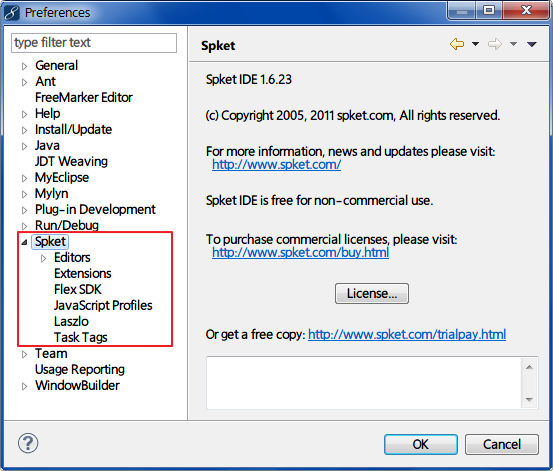Screen dimensions: 553x471
Task: Open Editors under Spket
Action: [x=72, y=258]
